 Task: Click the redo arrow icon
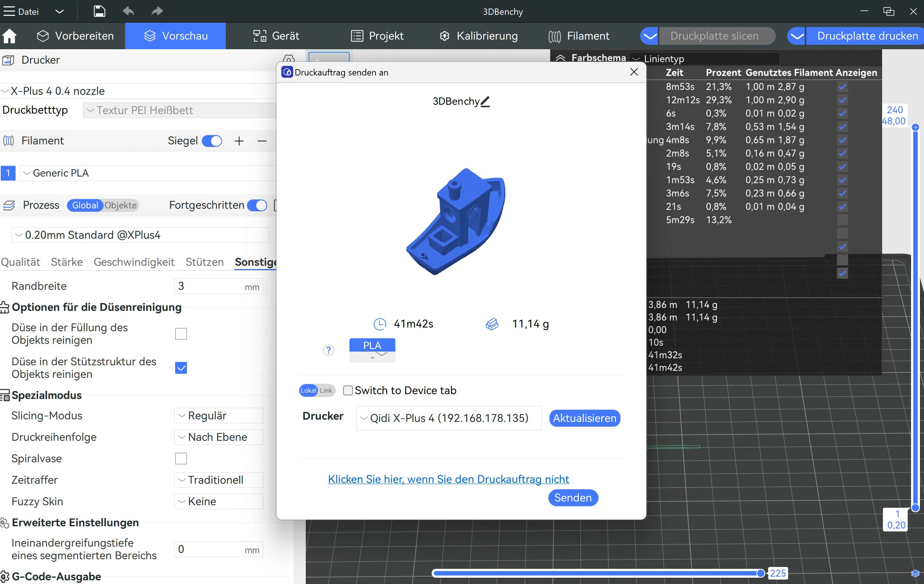pos(157,11)
